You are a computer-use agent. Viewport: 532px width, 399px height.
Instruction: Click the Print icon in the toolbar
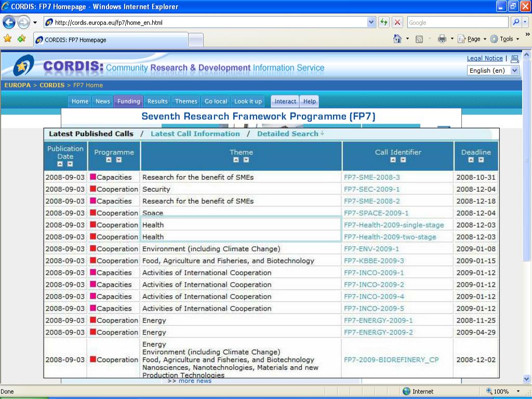tap(442, 39)
